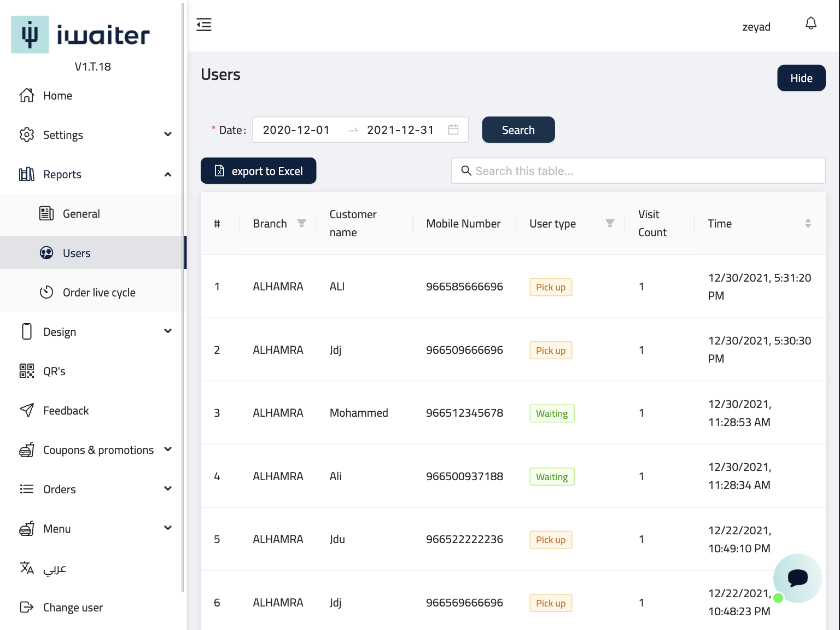This screenshot has width=840, height=630.
Task: Click the Search button
Action: pos(518,130)
